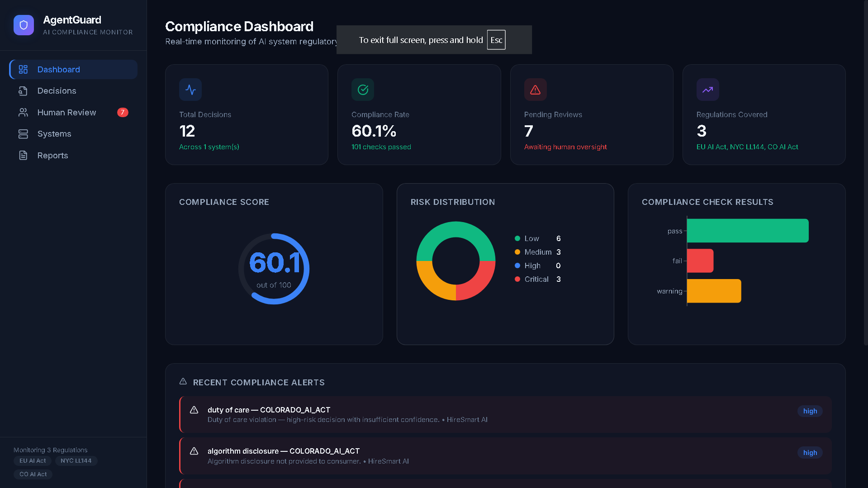Image resolution: width=868 pixels, height=488 pixels.
Task: Click the Total Decisions value 12
Action: click(x=187, y=131)
